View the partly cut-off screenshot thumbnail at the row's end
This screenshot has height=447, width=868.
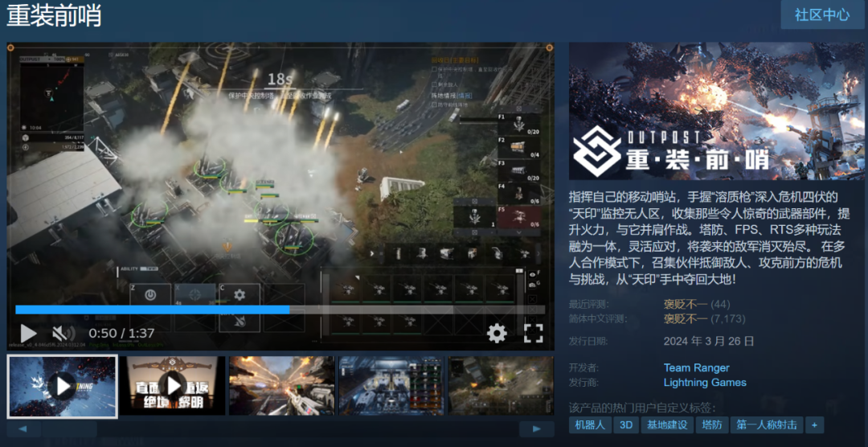pyautogui.click(x=501, y=386)
